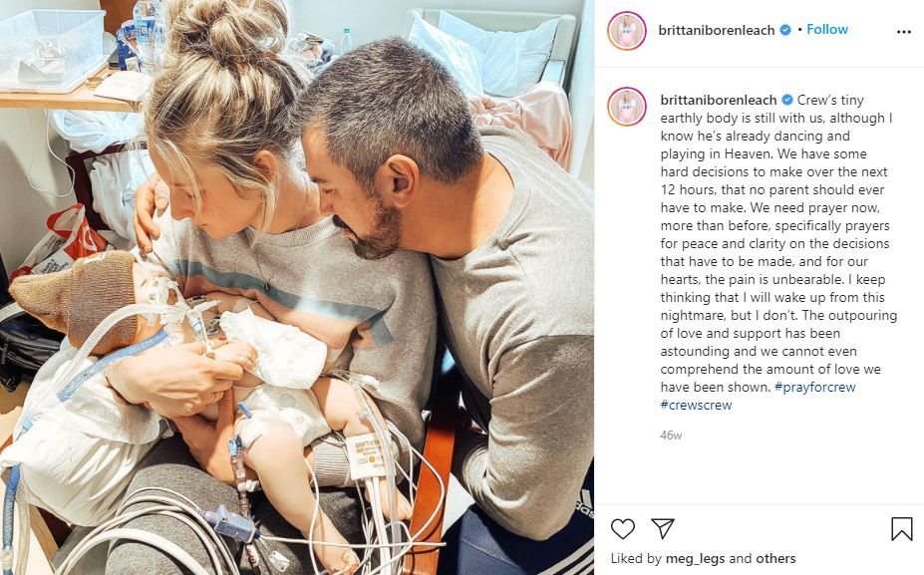Click the share paper plane icon
Image resolution: width=924 pixels, height=575 pixels.
(663, 528)
